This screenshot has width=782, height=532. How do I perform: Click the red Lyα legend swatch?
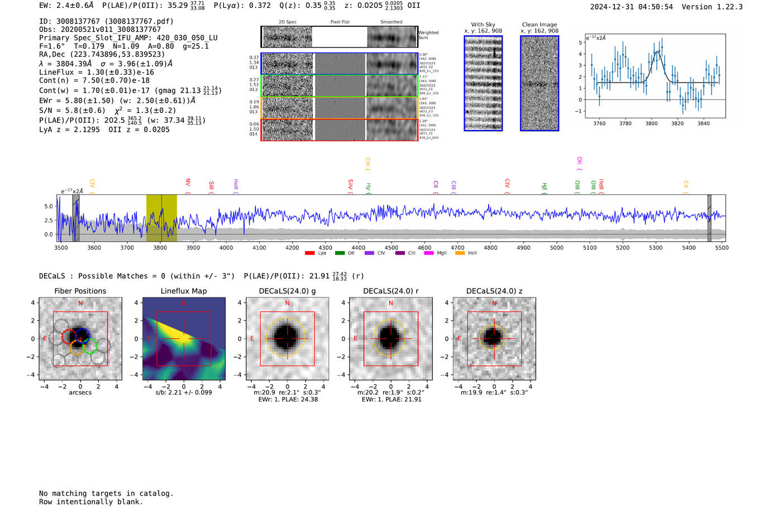click(x=309, y=253)
